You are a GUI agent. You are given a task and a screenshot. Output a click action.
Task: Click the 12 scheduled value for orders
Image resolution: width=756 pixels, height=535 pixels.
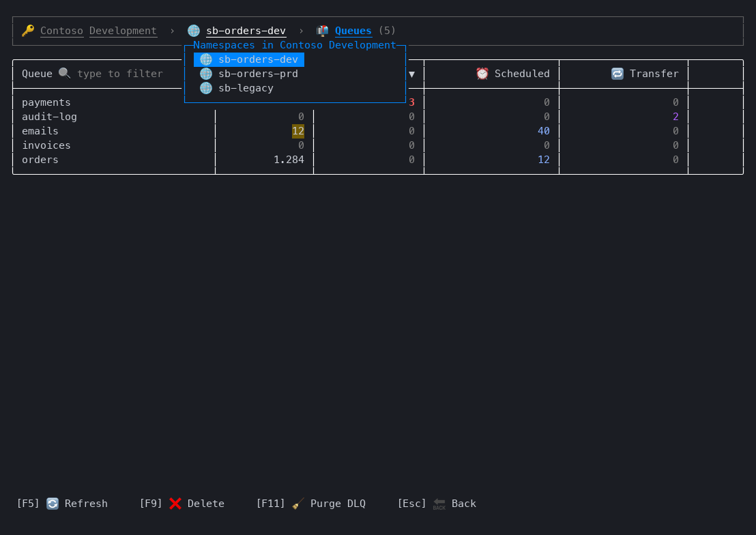544,159
